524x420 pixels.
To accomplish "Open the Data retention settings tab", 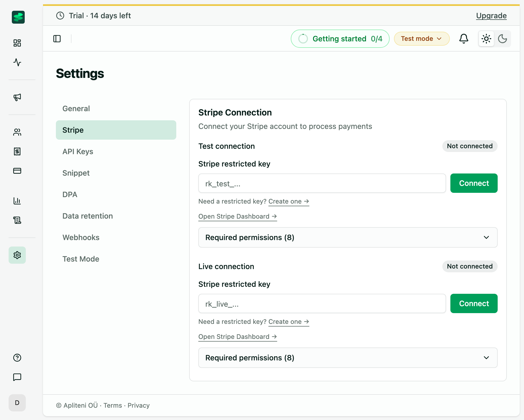I will coord(116,216).
